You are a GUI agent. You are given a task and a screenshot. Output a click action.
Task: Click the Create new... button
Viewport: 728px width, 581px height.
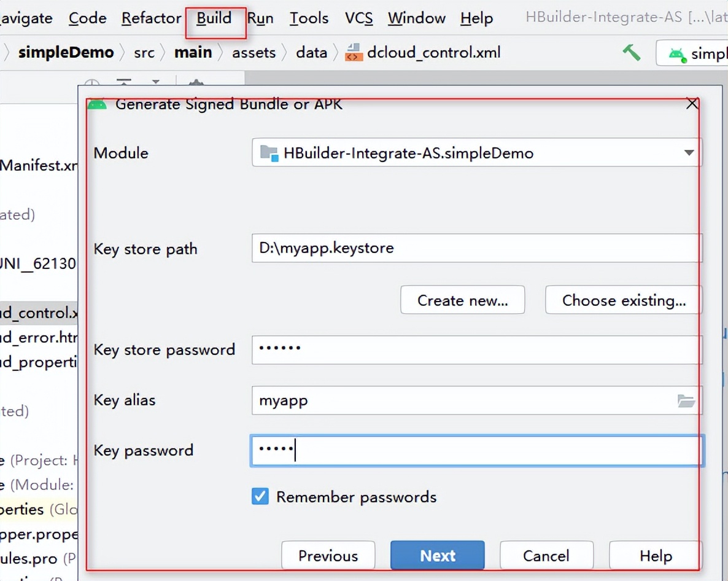click(462, 300)
